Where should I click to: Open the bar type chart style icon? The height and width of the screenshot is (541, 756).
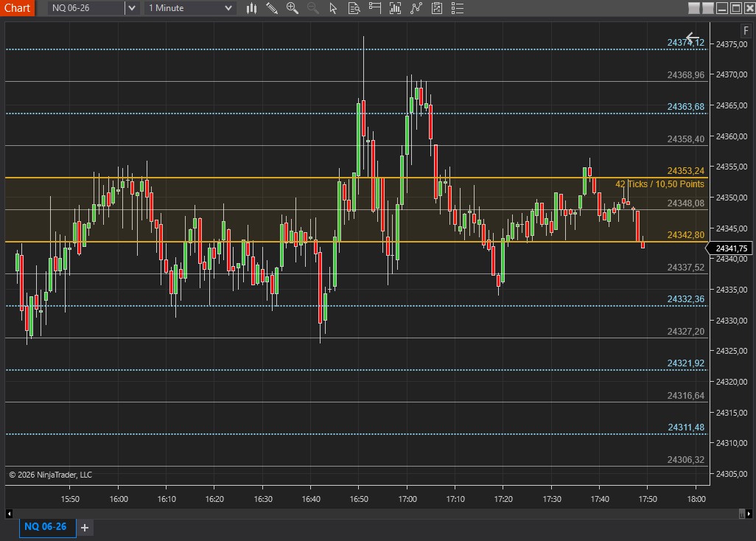[251, 8]
